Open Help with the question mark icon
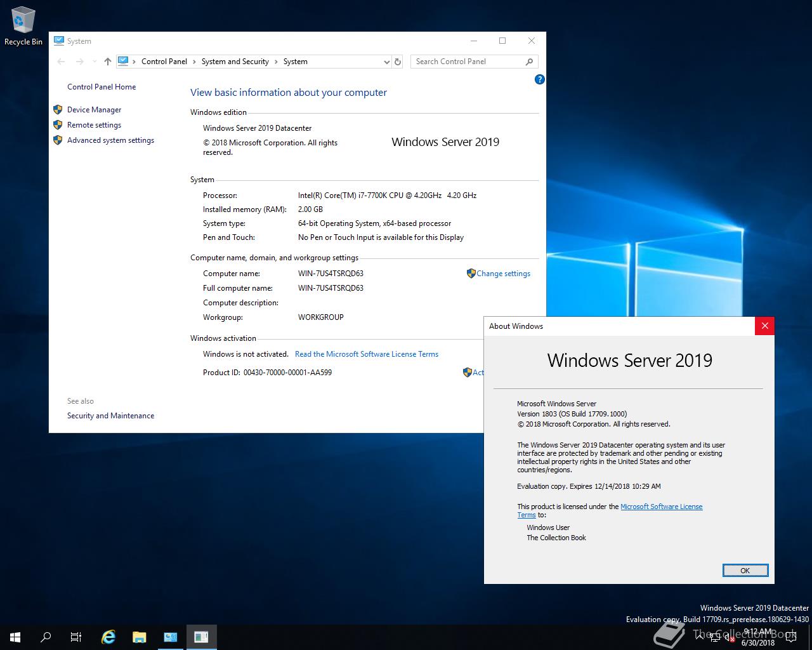The width and height of the screenshot is (812, 650). click(x=539, y=79)
